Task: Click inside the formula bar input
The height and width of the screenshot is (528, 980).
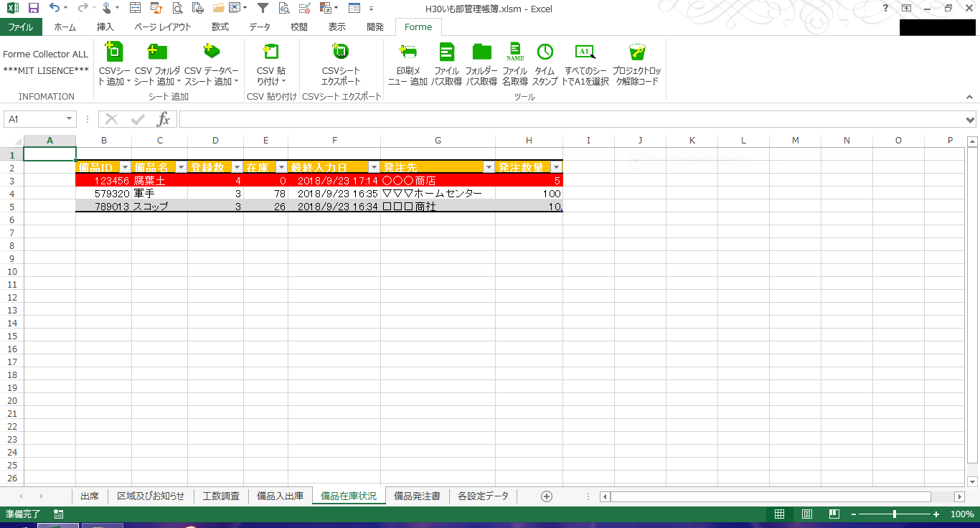Action: [x=567, y=119]
